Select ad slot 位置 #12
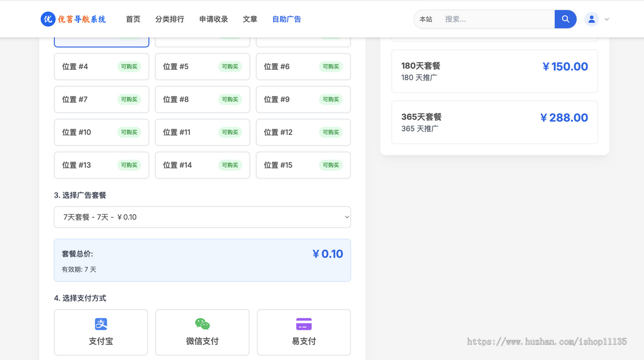Image resolution: width=644 pixels, height=360 pixels. (303, 132)
